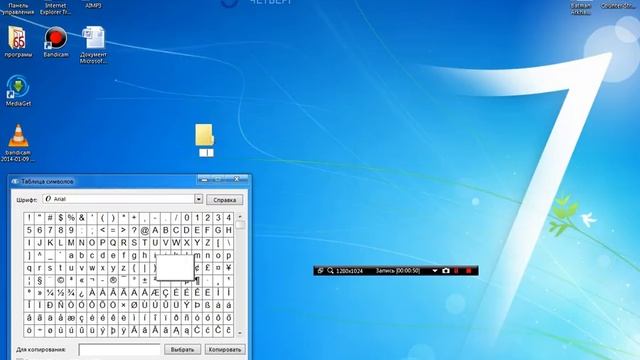
Task: Select the lowercase w character cell
Action: click(x=92, y=268)
